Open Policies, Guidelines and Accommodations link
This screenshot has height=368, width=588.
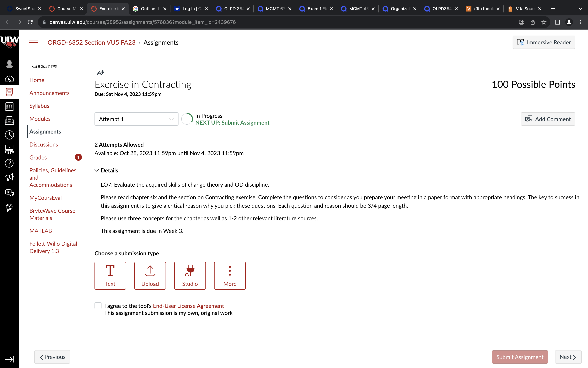pos(53,177)
